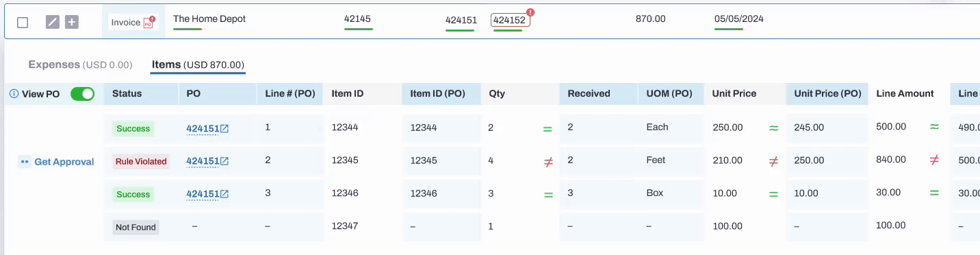
Task: Toggle the View PO switch off
Action: pos(82,94)
